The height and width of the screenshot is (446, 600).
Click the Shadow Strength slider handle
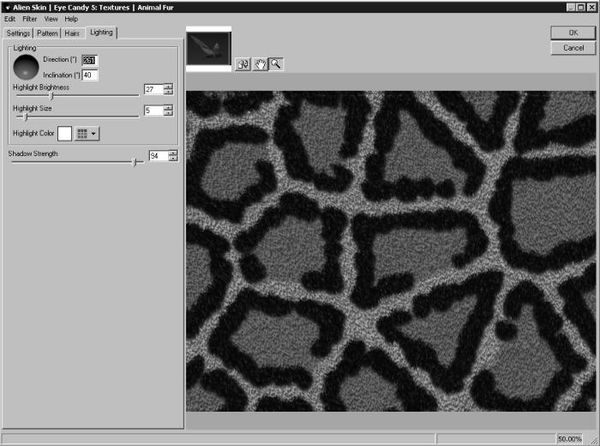133,161
